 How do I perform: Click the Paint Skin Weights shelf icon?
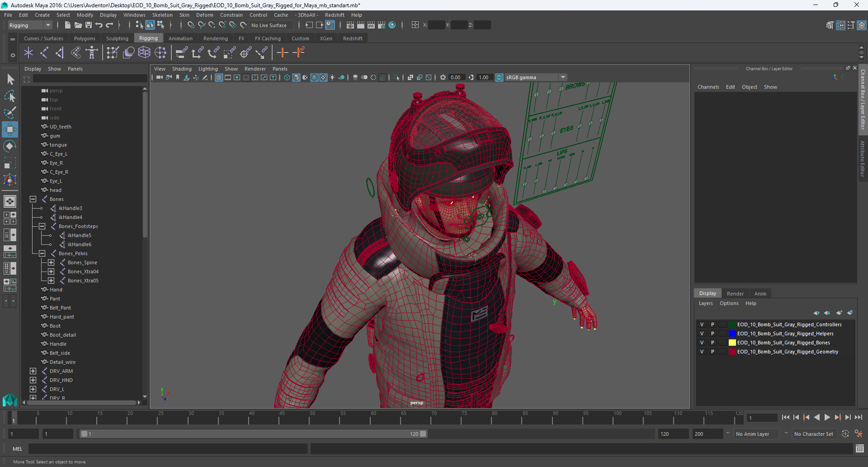[x=113, y=53]
